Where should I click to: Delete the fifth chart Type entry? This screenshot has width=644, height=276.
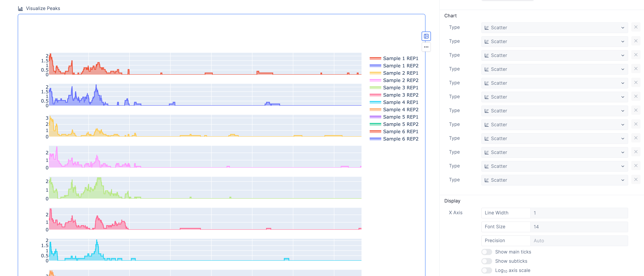(636, 82)
